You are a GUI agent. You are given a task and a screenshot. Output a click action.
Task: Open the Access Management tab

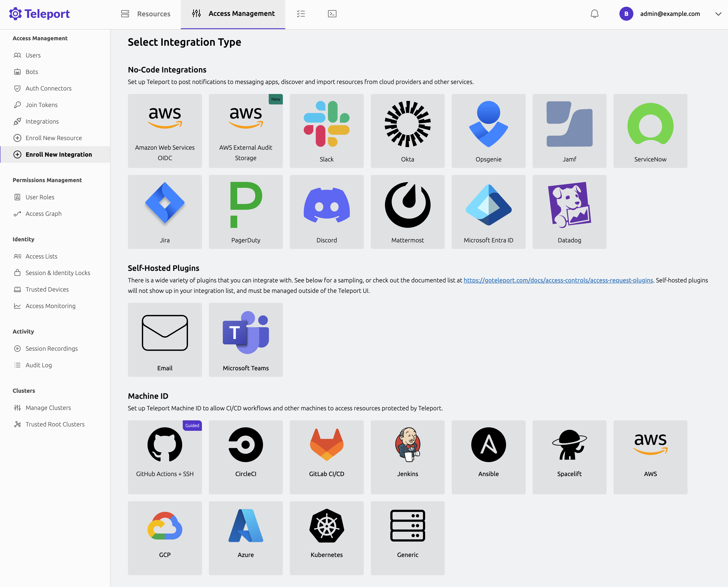click(233, 14)
